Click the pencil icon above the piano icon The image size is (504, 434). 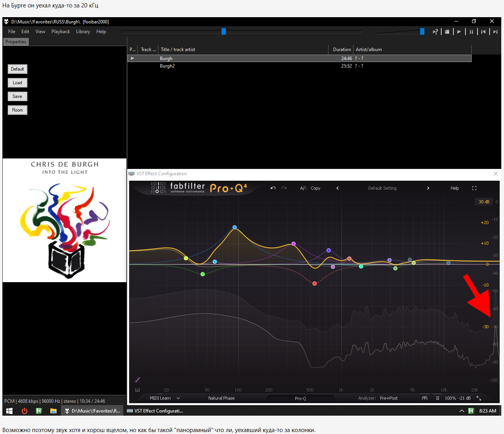(x=138, y=379)
